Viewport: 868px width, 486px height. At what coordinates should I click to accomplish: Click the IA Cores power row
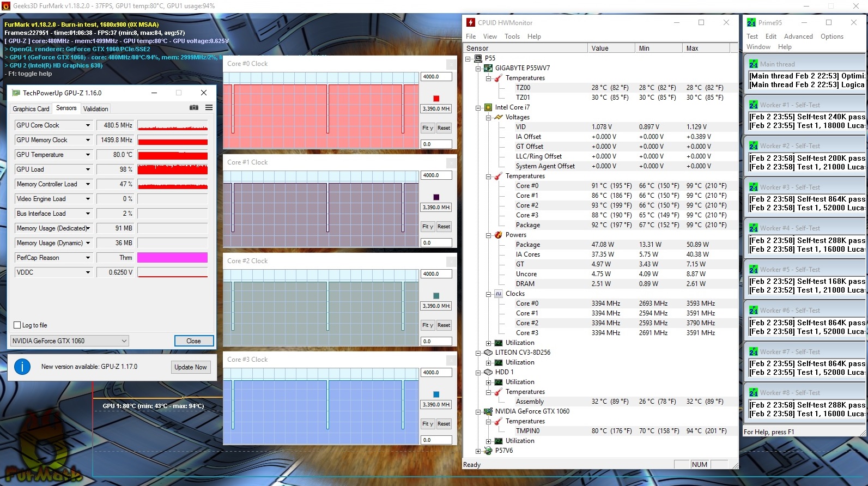coord(599,254)
